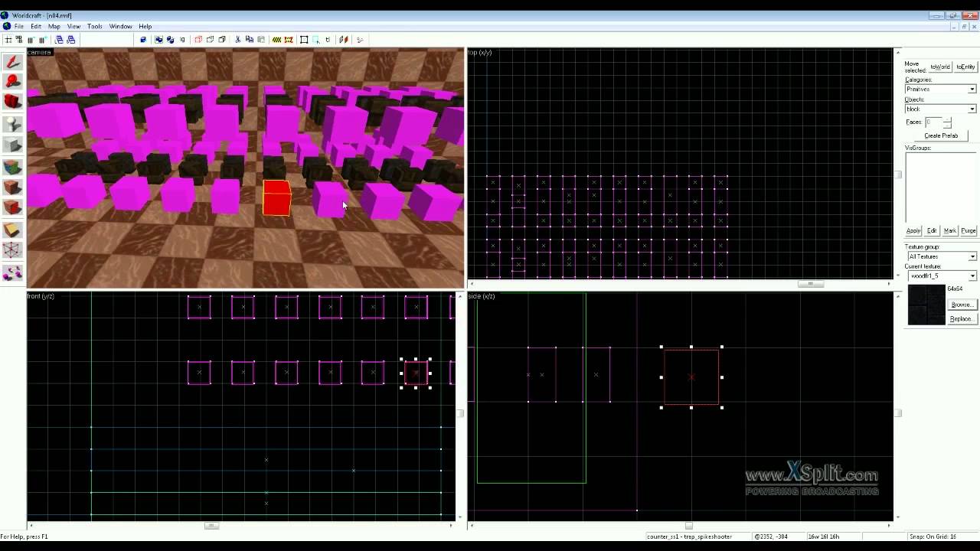Screen dimensions: 980x551
Task: Select the Apply Decals tool
Action: coord(12,207)
